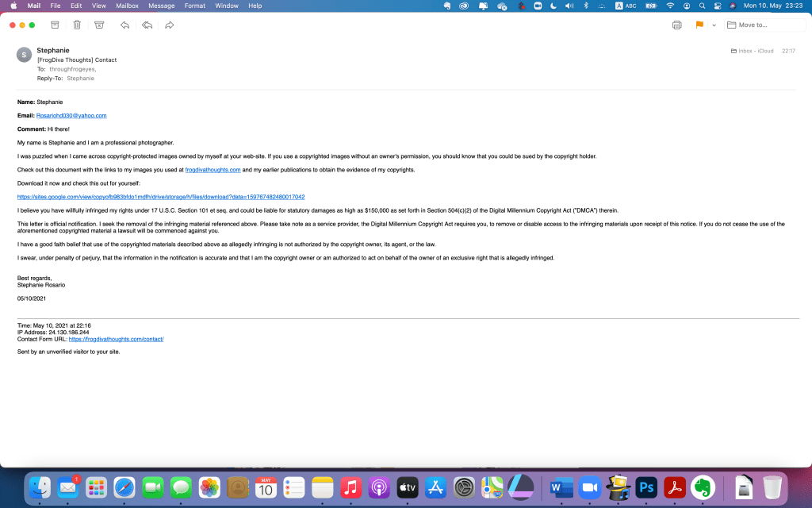Click the Stephanie sender avatar
Viewport: 812px width, 508px height.
click(25, 56)
